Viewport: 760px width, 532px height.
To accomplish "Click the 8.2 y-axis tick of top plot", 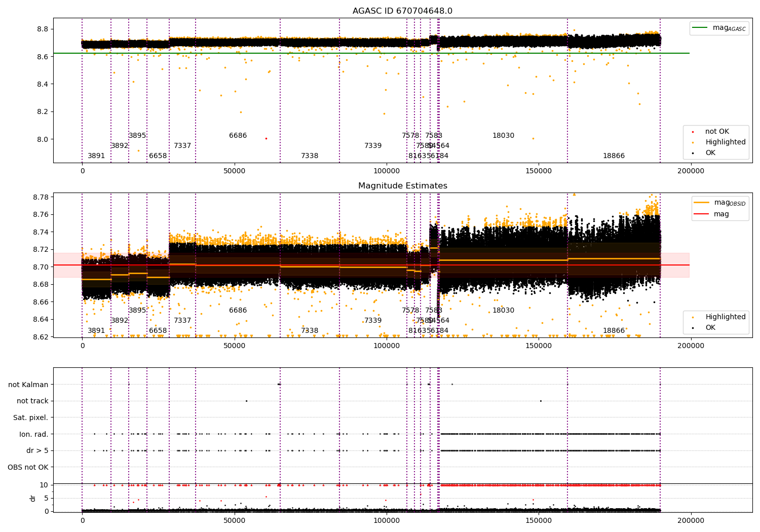I will pos(43,112).
